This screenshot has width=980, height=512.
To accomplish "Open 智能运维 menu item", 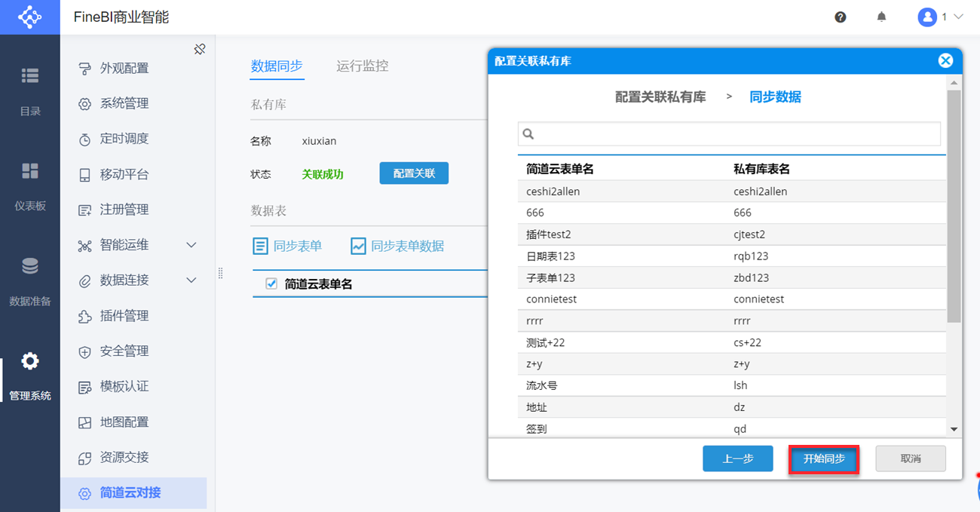I will [124, 245].
